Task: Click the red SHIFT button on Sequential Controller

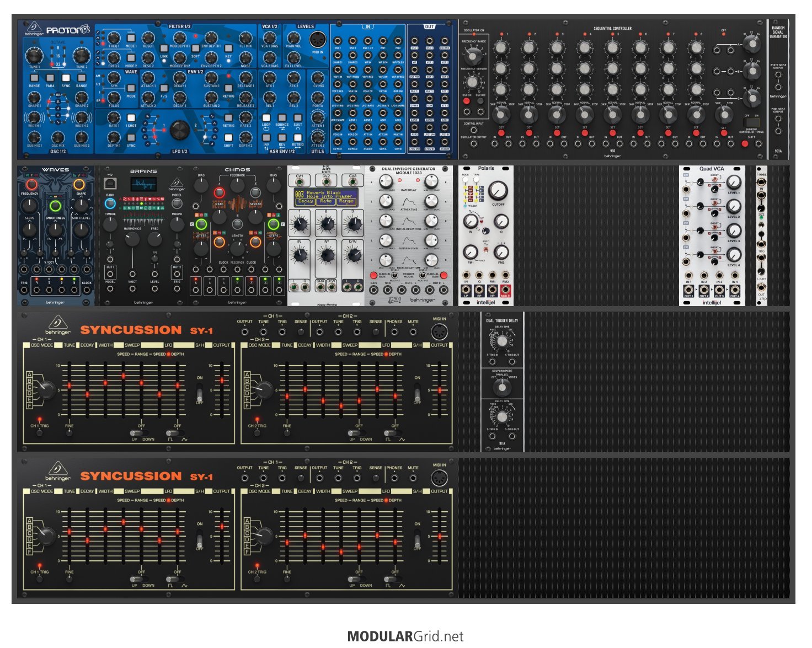Action: (745, 143)
